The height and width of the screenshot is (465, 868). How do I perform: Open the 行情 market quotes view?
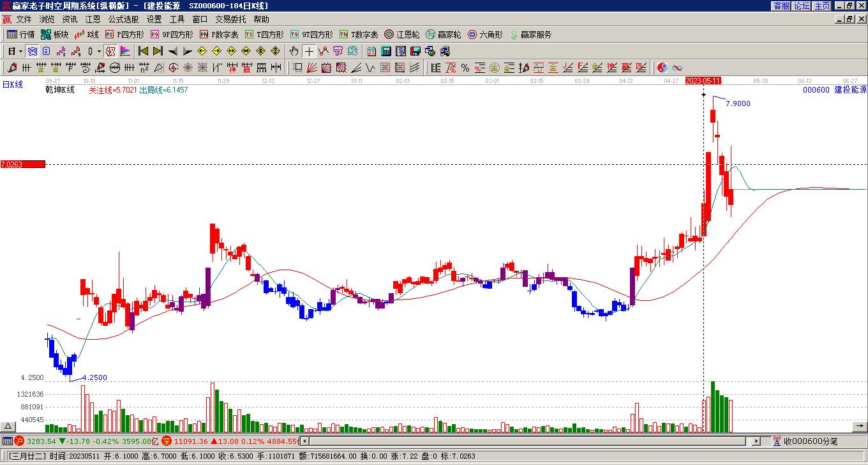click(20, 34)
